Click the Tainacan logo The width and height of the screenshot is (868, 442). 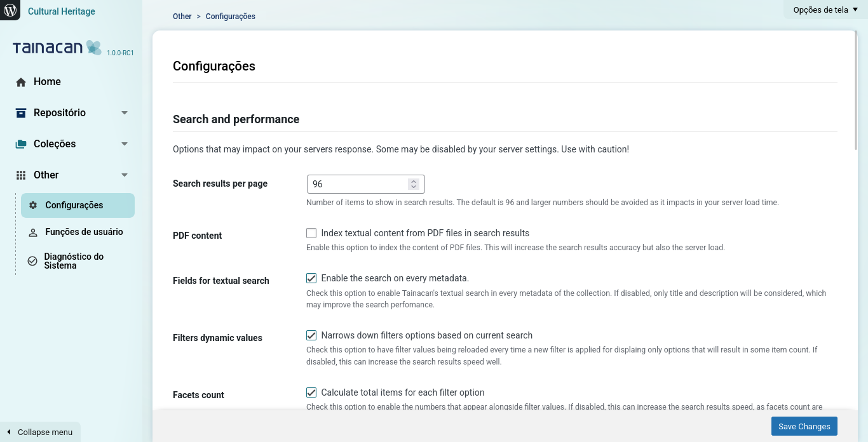coord(57,48)
